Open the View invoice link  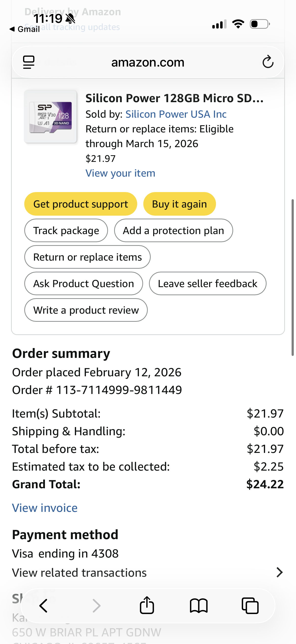(45, 508)
